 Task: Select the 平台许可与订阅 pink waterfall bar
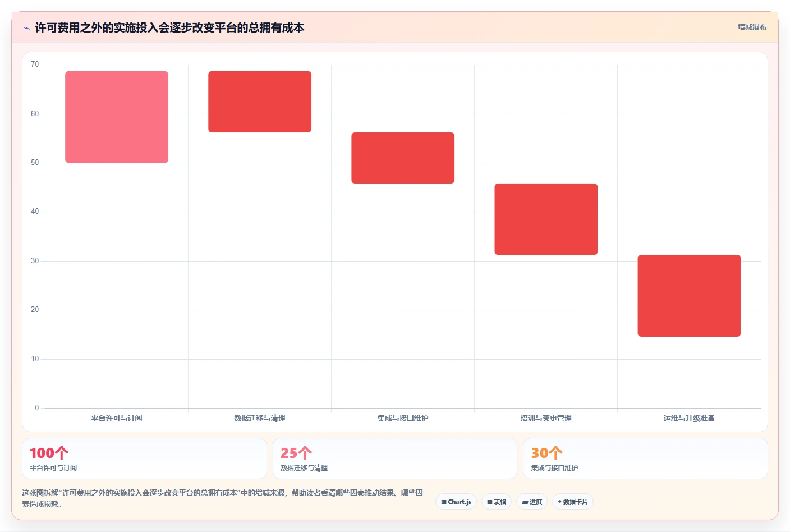click(x=117, y=117)
